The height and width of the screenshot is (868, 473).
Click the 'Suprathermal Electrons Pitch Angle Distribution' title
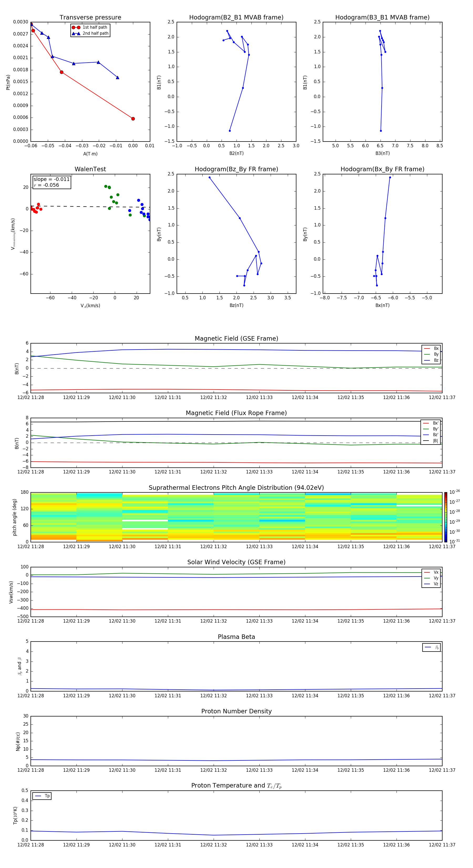pyautogui.click(x=236, y=488)
